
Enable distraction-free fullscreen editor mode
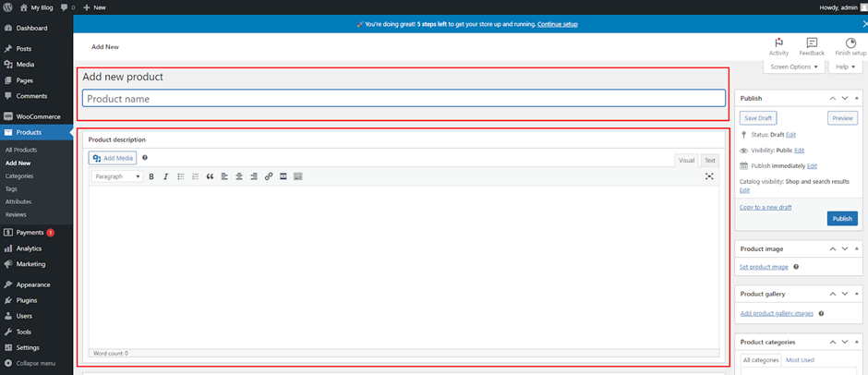[709, 176]
